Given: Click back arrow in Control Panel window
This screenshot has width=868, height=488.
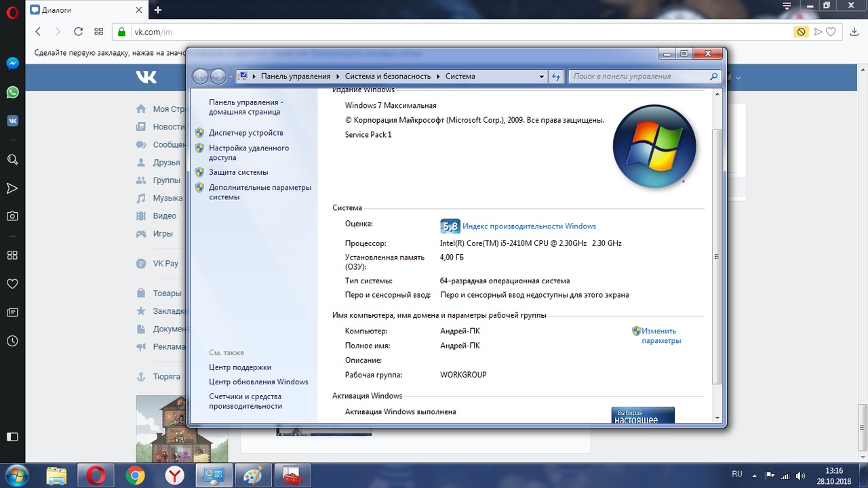Looking at the screenshot, I should point(200,76).
